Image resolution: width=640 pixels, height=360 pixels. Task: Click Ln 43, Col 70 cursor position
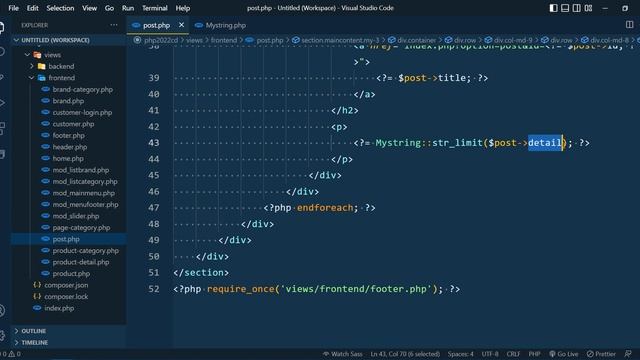point(405,354)
